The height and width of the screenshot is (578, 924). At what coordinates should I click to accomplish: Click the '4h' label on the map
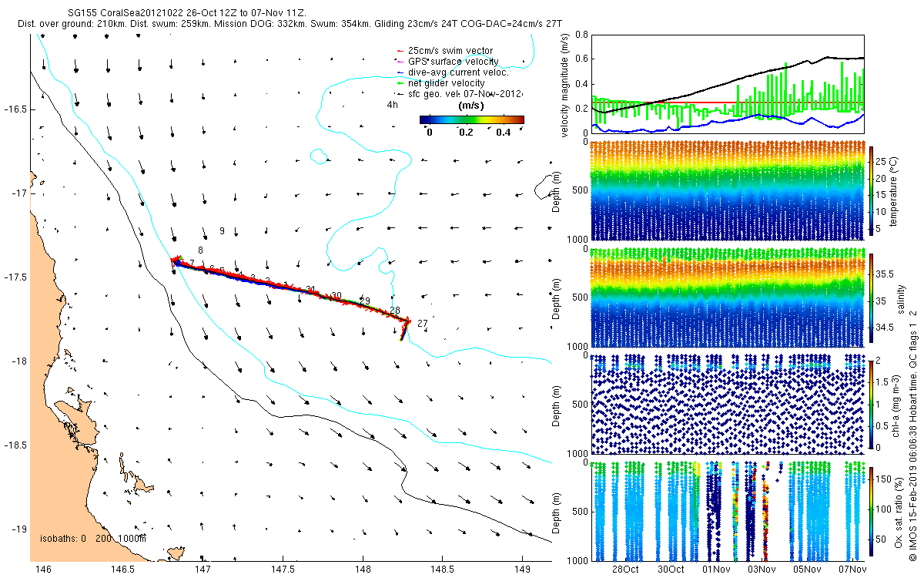393,105
